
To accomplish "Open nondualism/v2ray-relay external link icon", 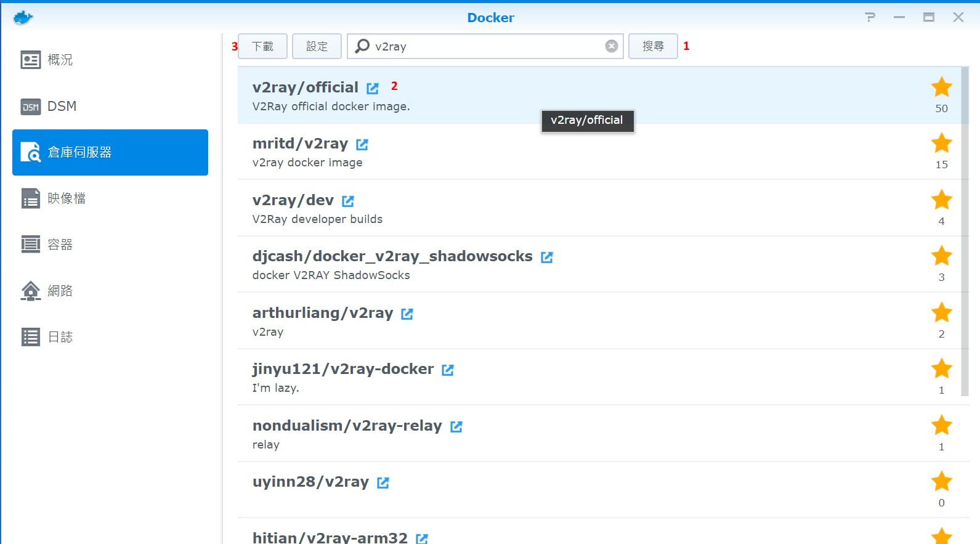I will [456, 426].
